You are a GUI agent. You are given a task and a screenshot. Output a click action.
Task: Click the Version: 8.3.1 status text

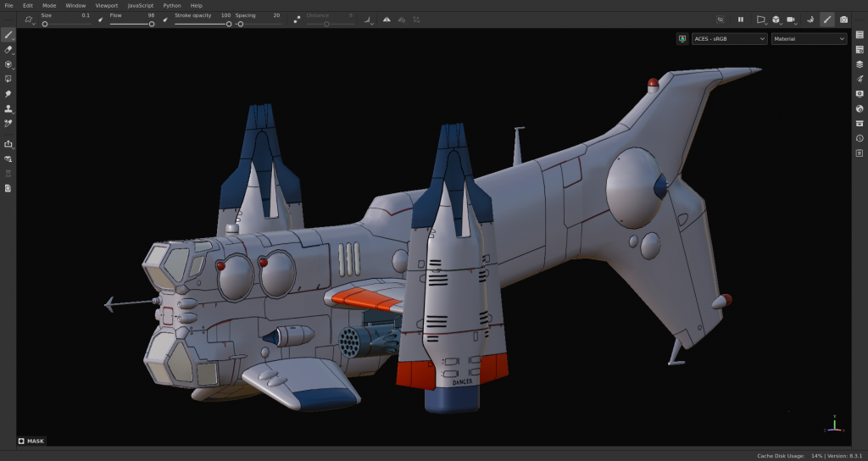[845, 455]
